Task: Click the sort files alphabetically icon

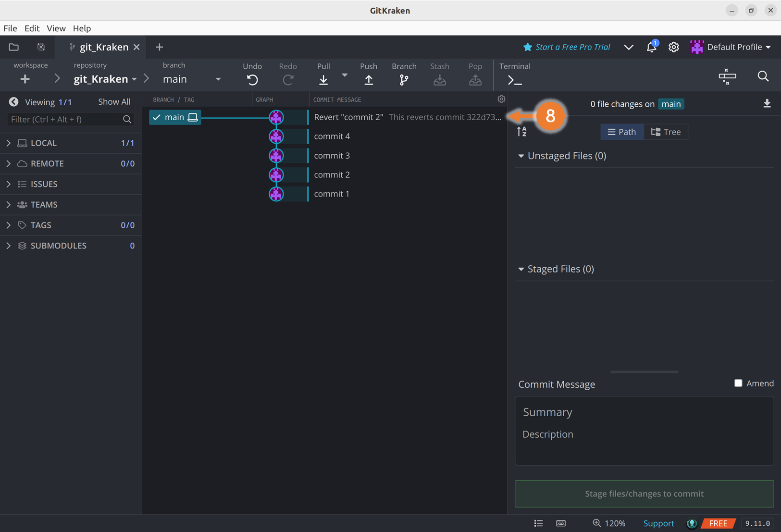Action: tap(521, 132)
